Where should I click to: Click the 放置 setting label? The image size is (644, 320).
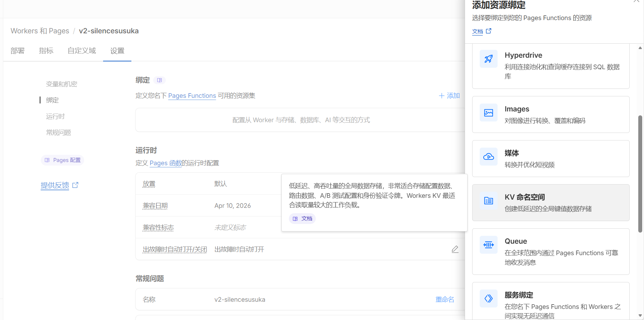click(149, 184)
